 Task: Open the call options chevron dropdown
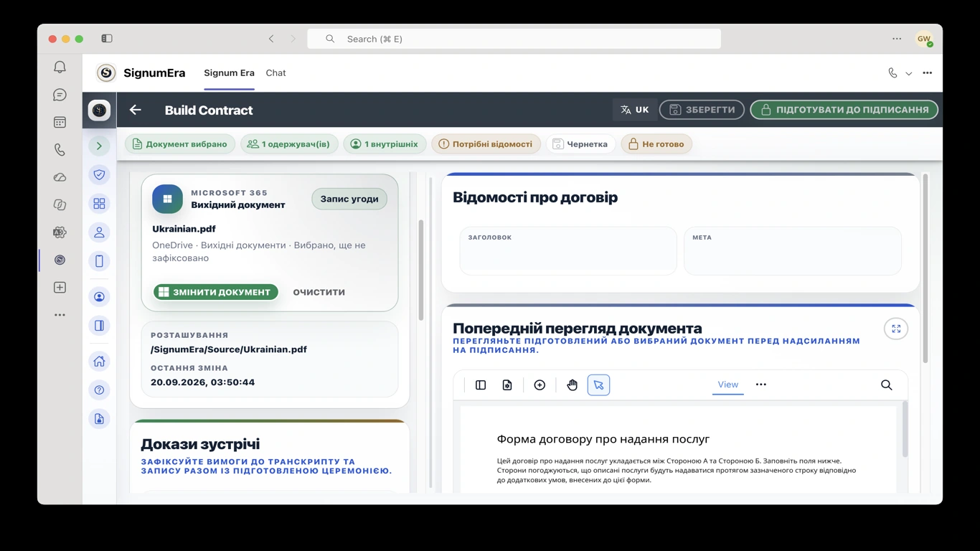point(909,73)
